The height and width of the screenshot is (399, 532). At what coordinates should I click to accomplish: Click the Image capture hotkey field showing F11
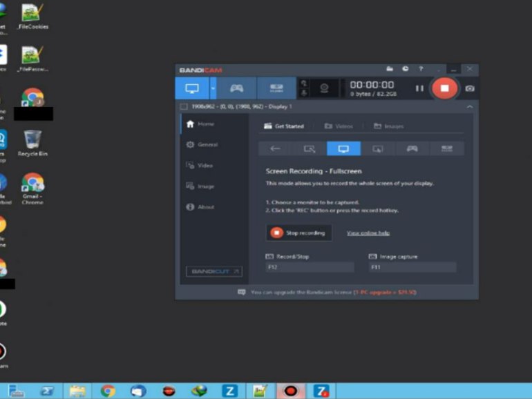point(412,267)
